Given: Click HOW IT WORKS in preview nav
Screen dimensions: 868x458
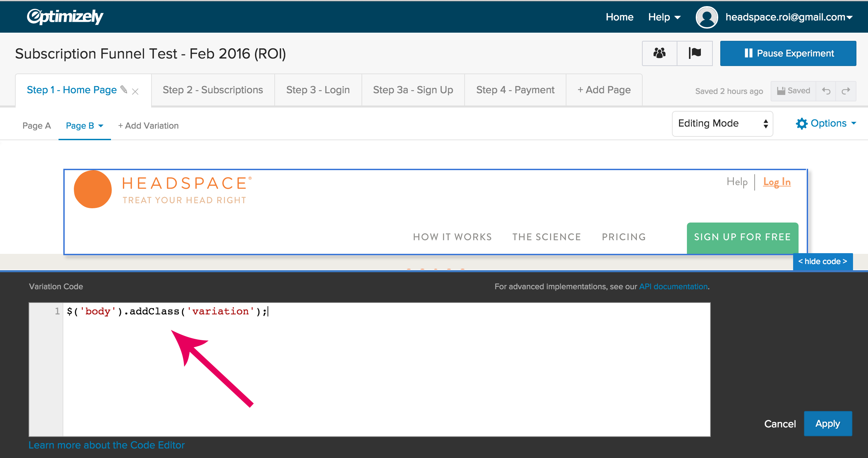Looking at the screenshot, I should pyautogui.click(x=452, y=237).
